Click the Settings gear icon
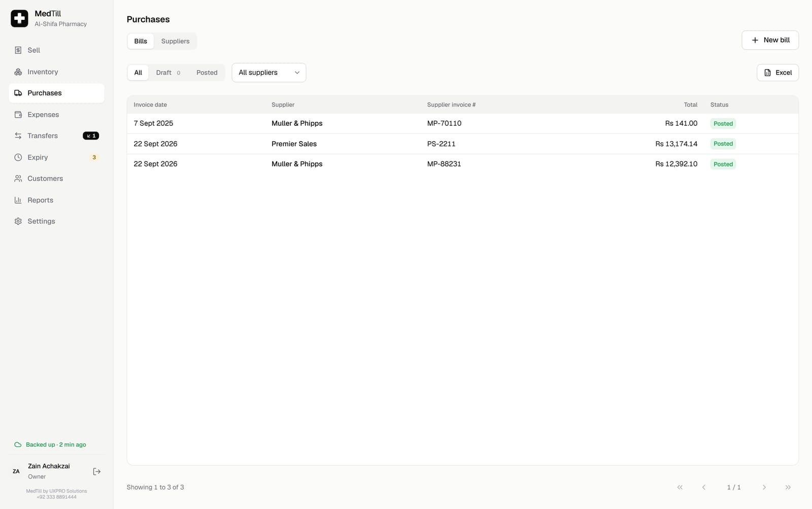The width and height of the screenshot is (812, 509). 18,221
